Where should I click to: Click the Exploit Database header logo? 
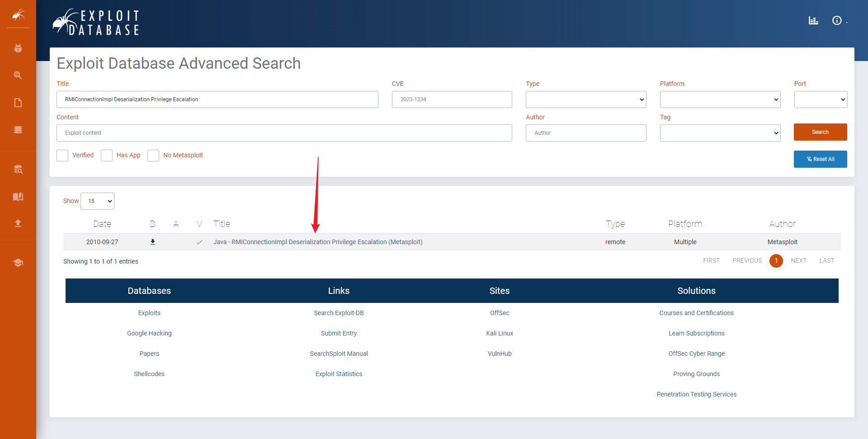pos(96,22)
